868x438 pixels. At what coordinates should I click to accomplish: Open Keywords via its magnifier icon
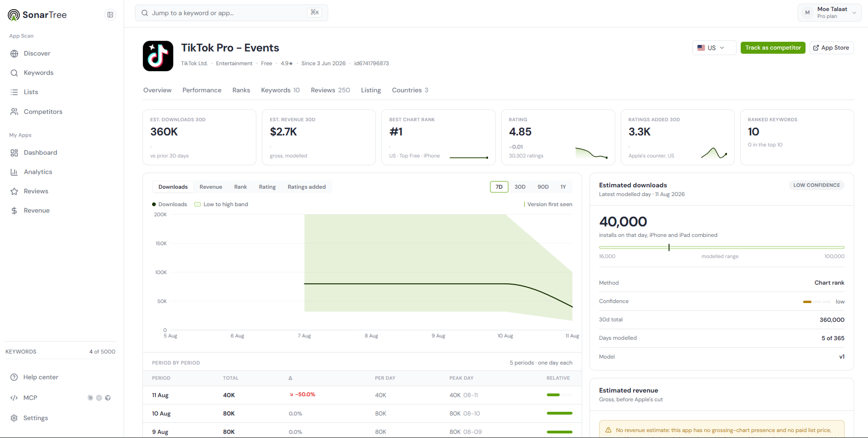[x=14, y=73]
